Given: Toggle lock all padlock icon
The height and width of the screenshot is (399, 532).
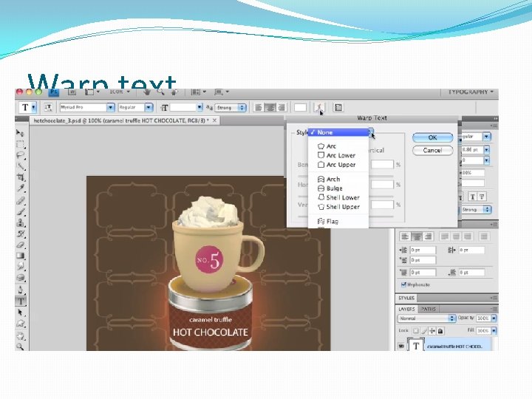Looking at the screenshot, I should pos(440,331).
